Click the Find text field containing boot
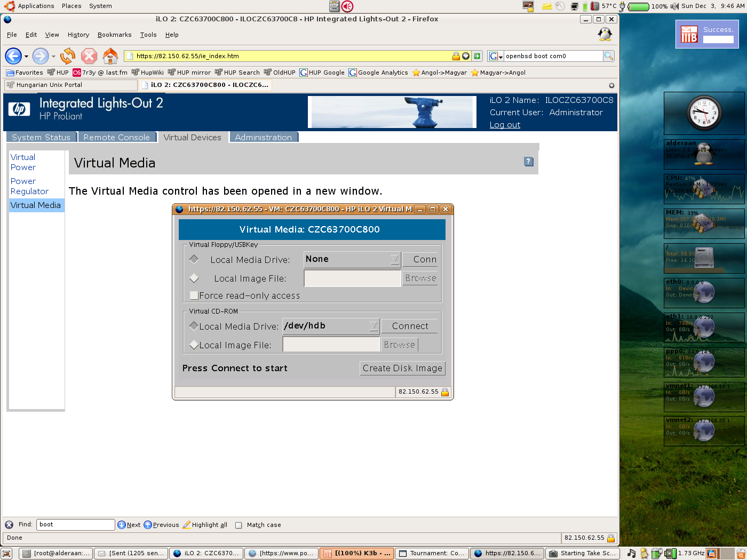This screenshot has width=747, height=560. pyautogui.click(x=75, y=525)
